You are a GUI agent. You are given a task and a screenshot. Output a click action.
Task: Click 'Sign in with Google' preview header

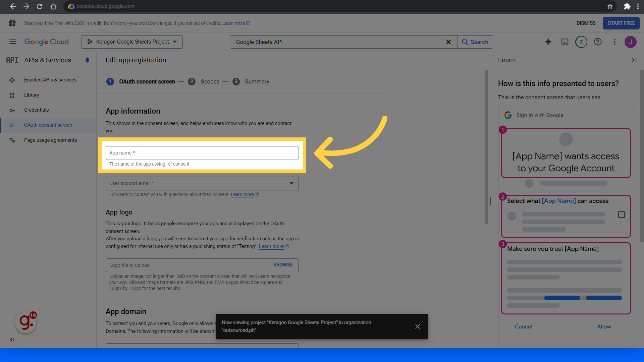coord(540,115)
